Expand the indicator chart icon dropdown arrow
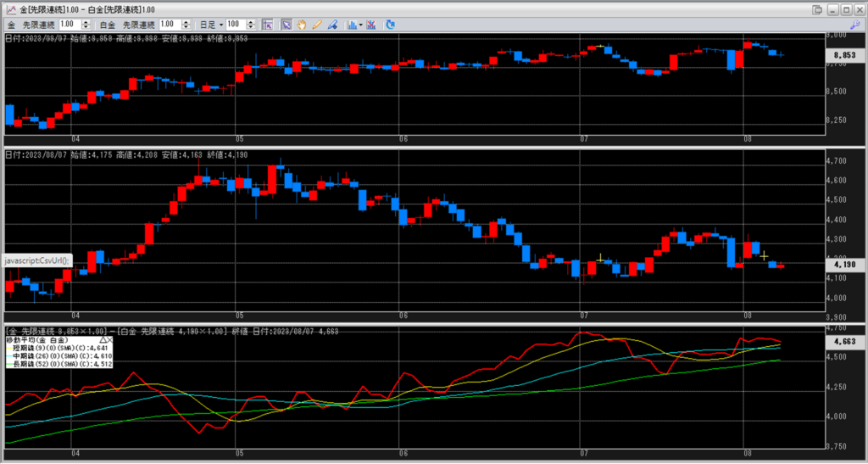The height and width of the screenshot is (464, 868). coord(361,25)
